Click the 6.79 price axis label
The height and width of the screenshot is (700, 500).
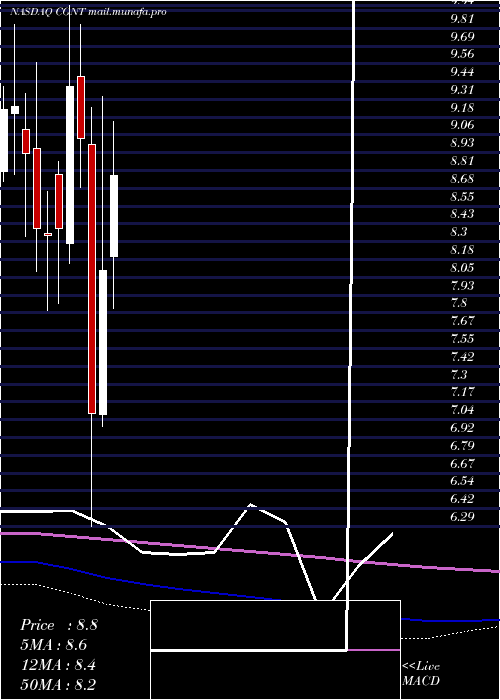click(462, 445)
